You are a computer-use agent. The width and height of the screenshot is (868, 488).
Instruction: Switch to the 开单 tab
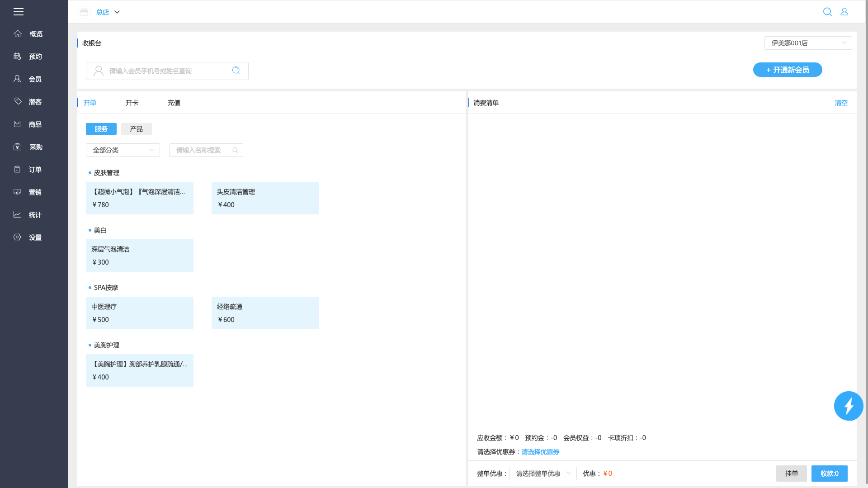tap(90, 103)
